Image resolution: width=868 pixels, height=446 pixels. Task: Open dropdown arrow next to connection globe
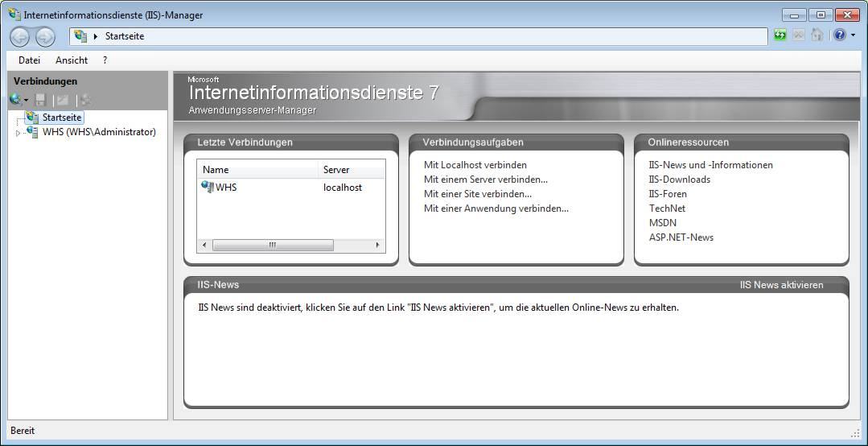(x=26, y=101)
